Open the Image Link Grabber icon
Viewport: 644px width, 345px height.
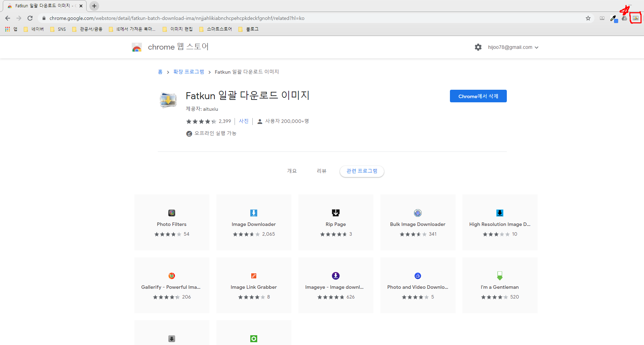point(254,276)
